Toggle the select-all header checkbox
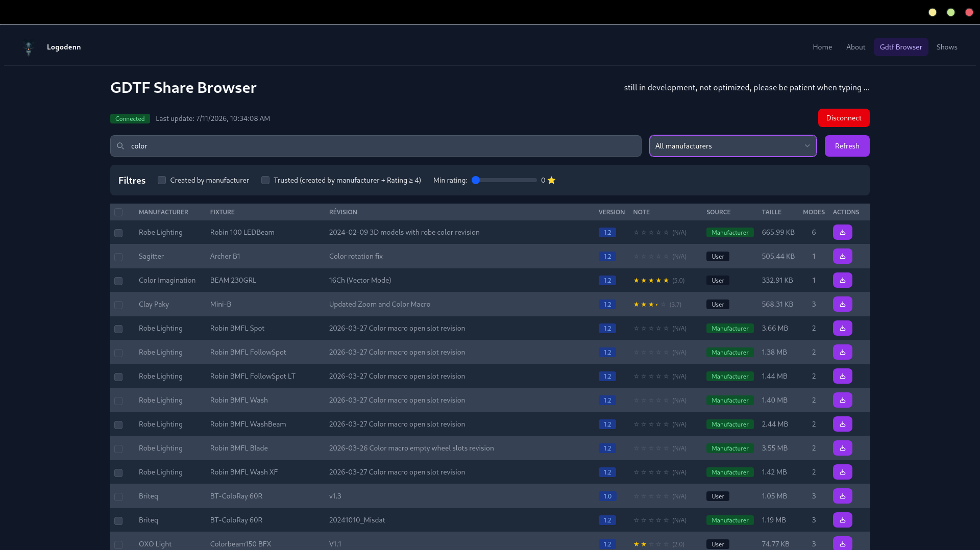This screenshot has width=980, height=550. click(118, 212)
